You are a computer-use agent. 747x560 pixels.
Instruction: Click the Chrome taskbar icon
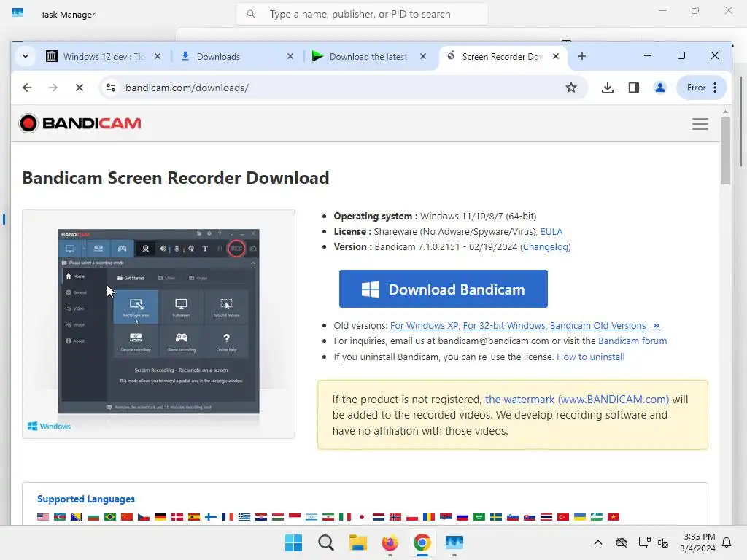pos(422,542)
